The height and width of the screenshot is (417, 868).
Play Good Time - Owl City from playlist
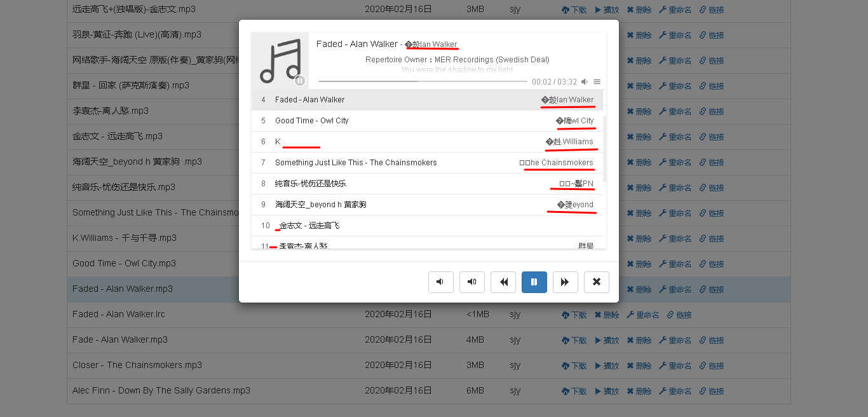click(x=311, y=121)
